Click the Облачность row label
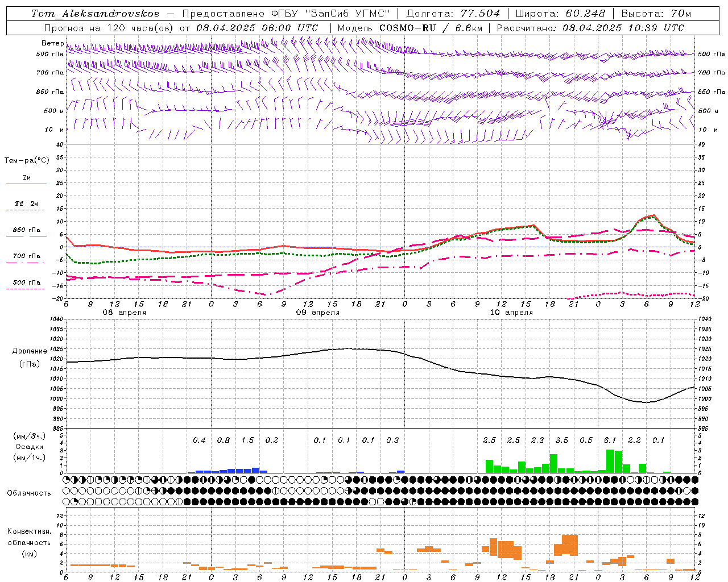The image size is (728, 582). click(29, 493)
